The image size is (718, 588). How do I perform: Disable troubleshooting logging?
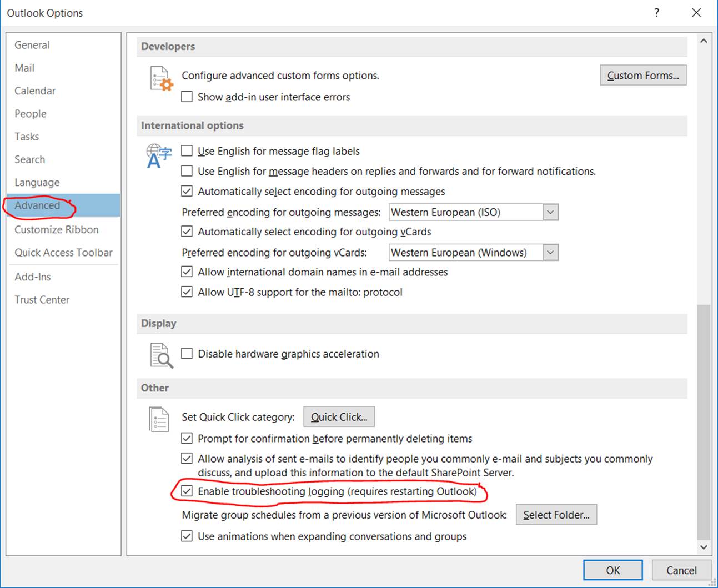click(x=187, y=491)
